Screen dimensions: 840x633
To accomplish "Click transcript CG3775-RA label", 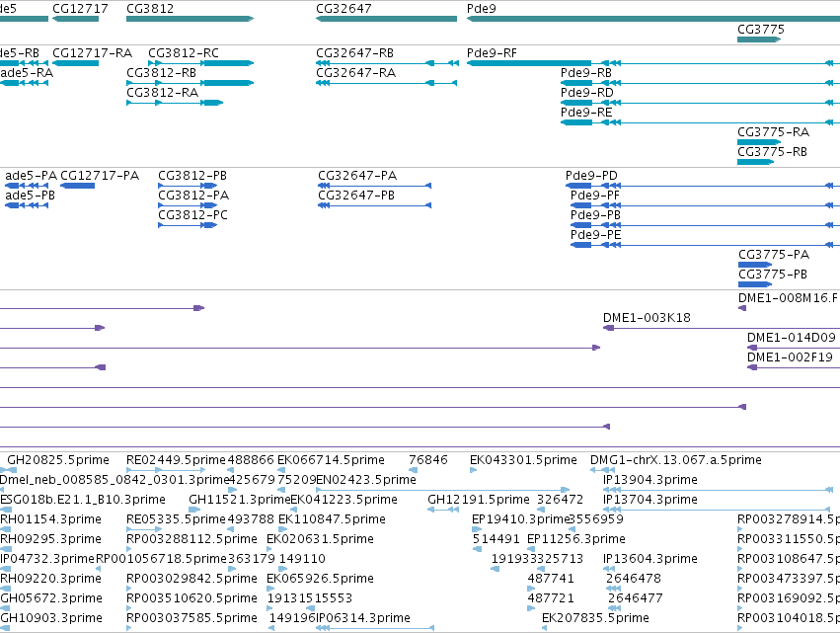I will tap(773, 132).
